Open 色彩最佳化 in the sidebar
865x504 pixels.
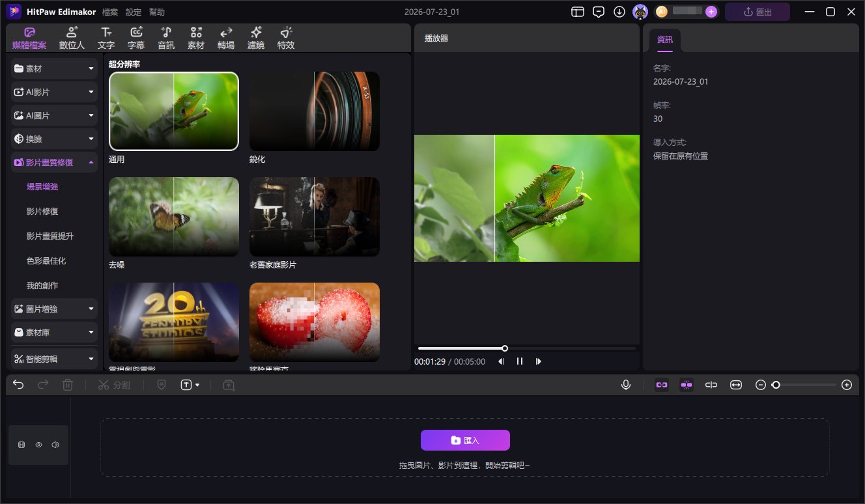(x=46, y=261)
